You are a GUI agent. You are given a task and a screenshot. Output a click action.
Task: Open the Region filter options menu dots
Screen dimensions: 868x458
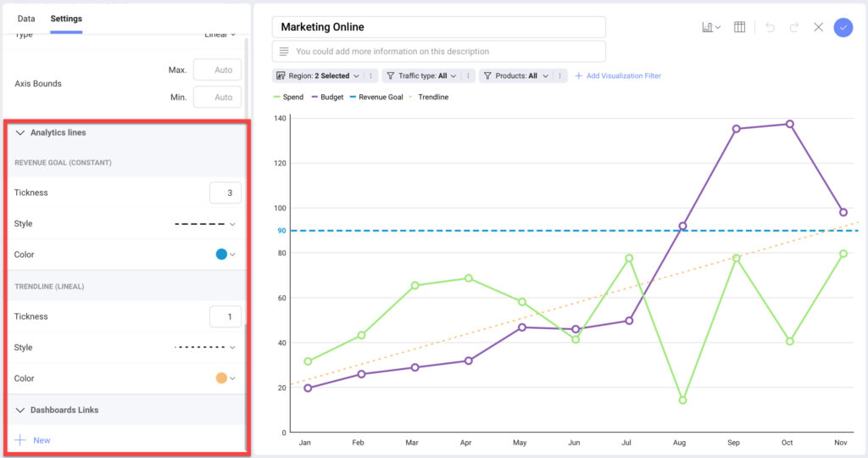pyautogui.click(x=371, y=75)
